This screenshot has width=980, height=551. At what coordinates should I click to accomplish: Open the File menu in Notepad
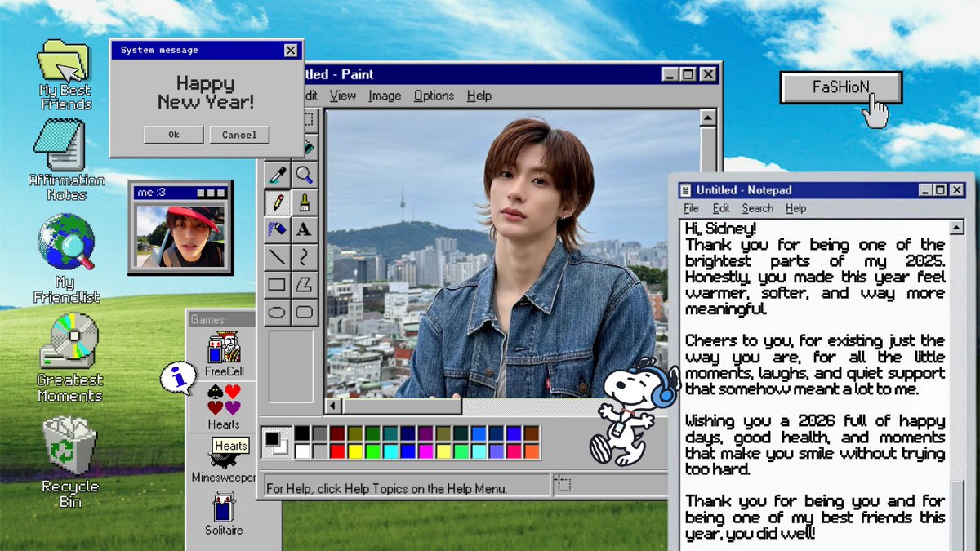click(691, 208)
